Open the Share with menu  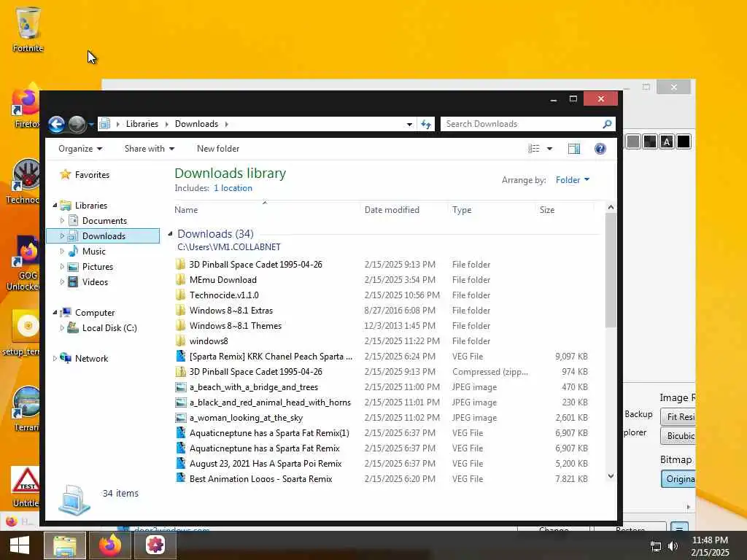tap(149, 149)
